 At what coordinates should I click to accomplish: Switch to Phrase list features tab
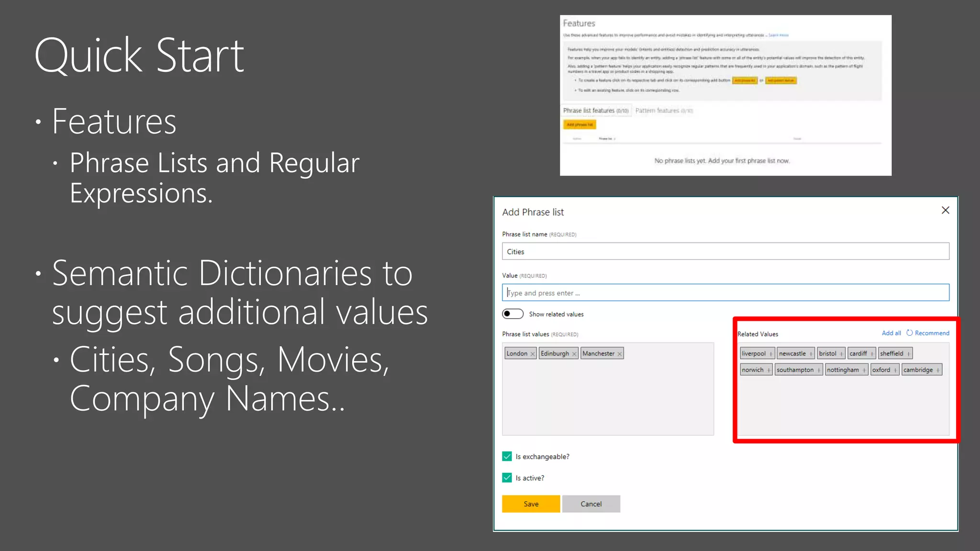[595, 110]
